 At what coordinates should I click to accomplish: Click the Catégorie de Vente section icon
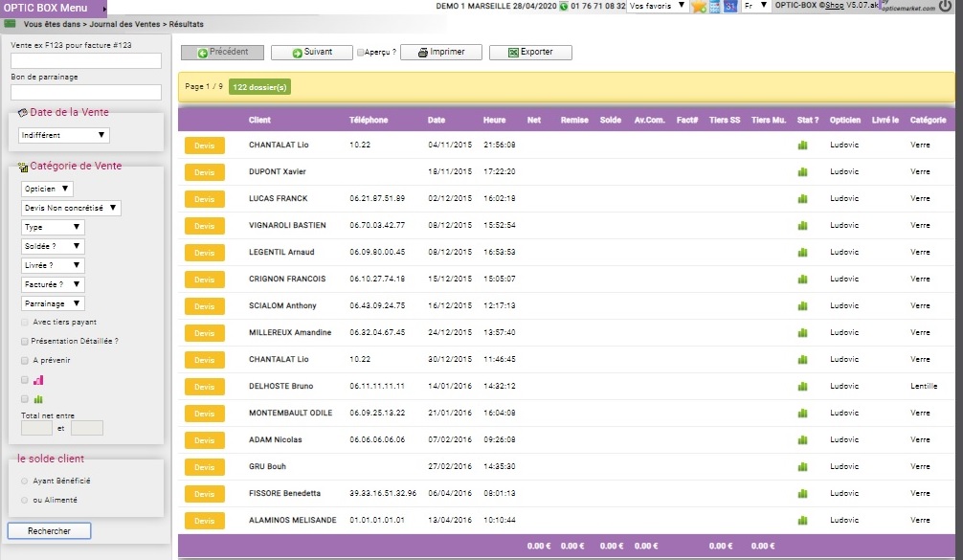[23, 167]
